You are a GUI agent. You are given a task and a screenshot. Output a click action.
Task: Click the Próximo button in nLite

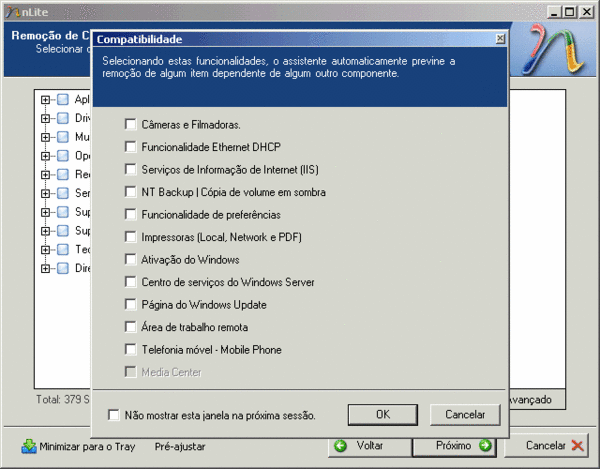click(454, 446)
